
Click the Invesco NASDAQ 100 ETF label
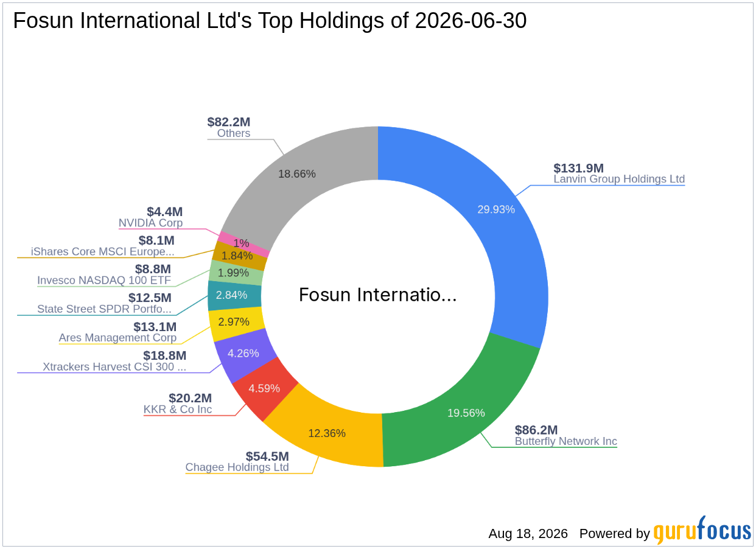click(x=104, y=281)
